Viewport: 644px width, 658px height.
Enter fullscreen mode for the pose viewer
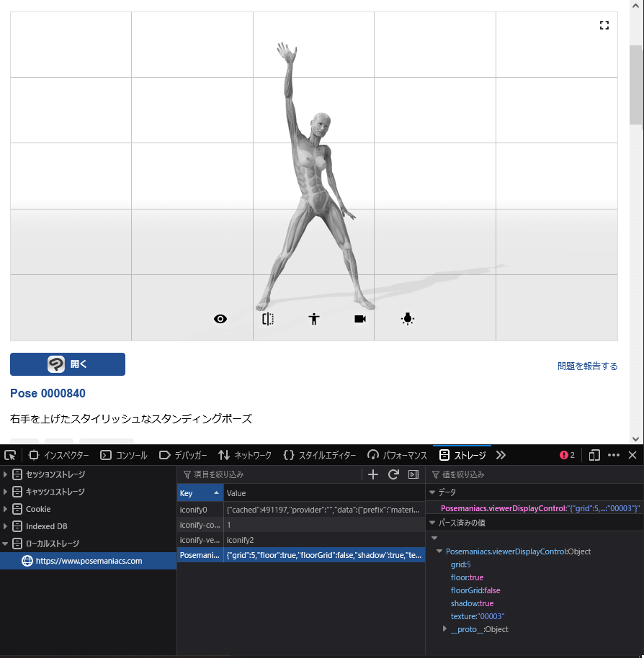604,25
